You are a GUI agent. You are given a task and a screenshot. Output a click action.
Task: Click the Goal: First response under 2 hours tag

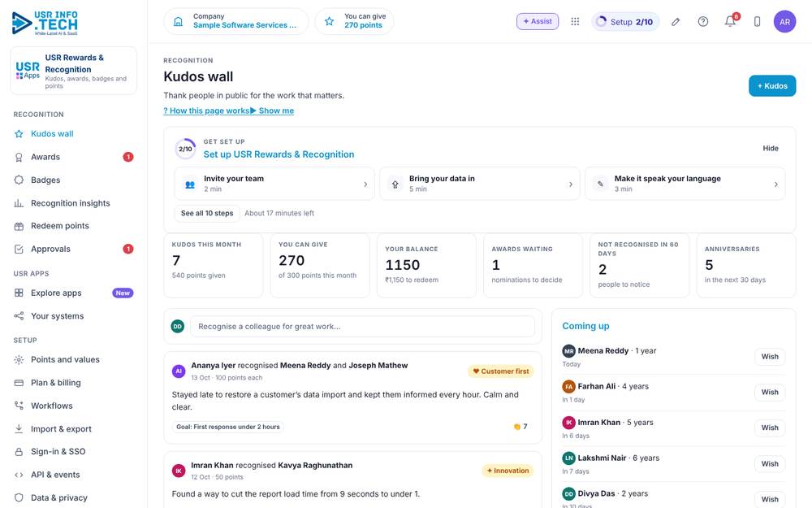(x=228, y=428)
